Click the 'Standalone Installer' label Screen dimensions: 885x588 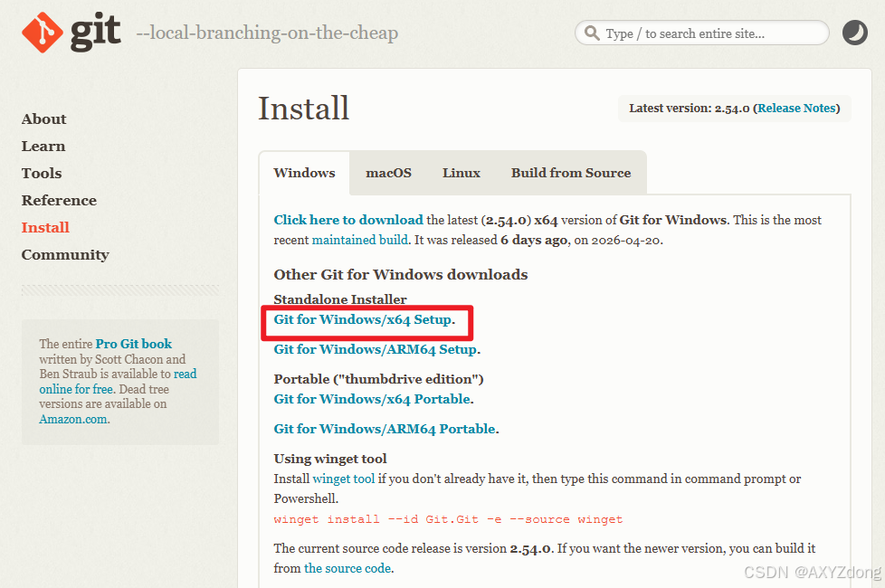coord(339,299)
